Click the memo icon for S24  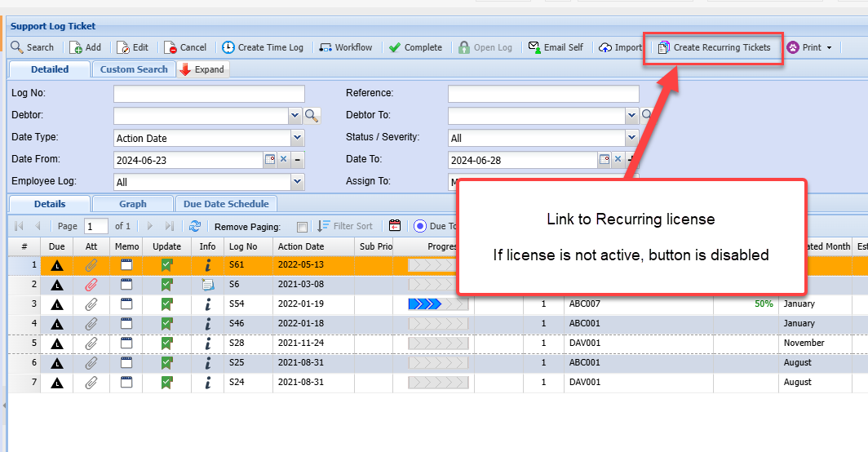[x=126, y=382]
